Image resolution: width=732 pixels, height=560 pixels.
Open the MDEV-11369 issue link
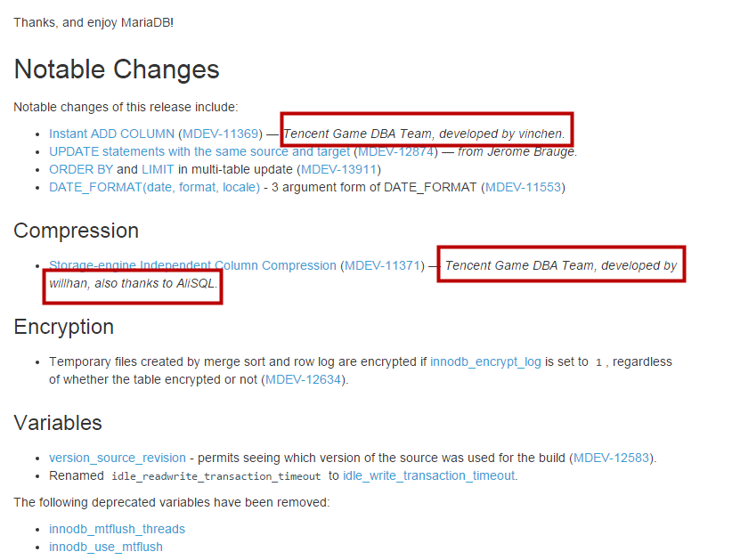[x=220, y=134]
